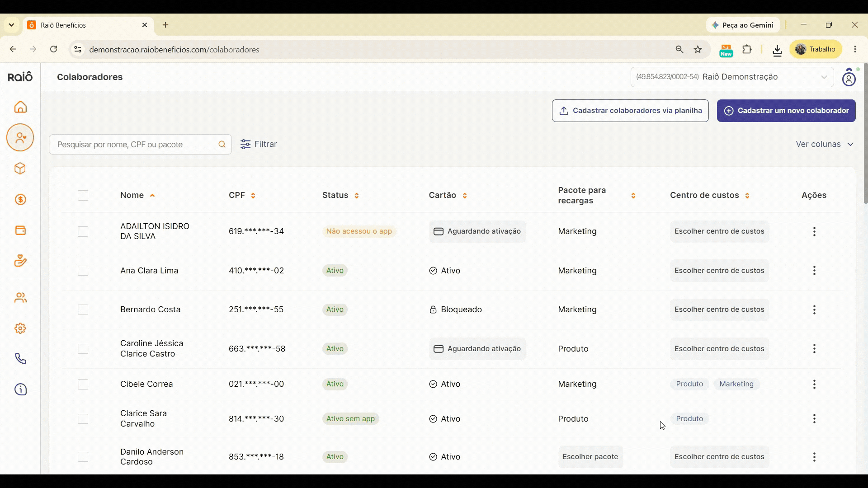
Task: Check the box for Caroline Jéssica Clarice Castro
Action: (83, 349)
